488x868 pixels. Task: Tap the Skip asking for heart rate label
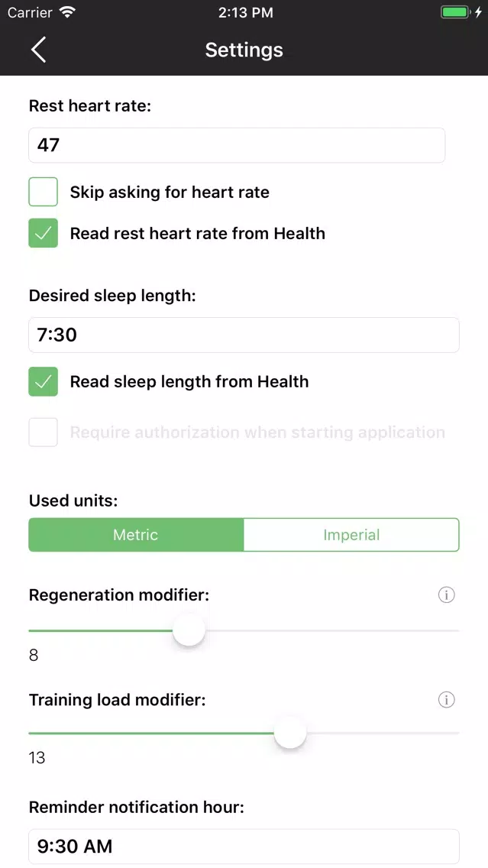[x=170, y=192]
